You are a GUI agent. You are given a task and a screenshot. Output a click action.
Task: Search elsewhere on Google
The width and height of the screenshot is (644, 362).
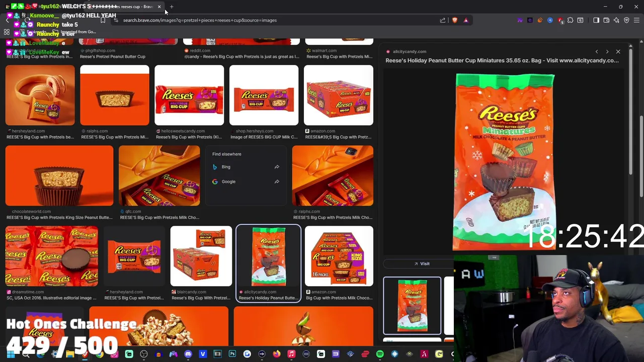228,182
